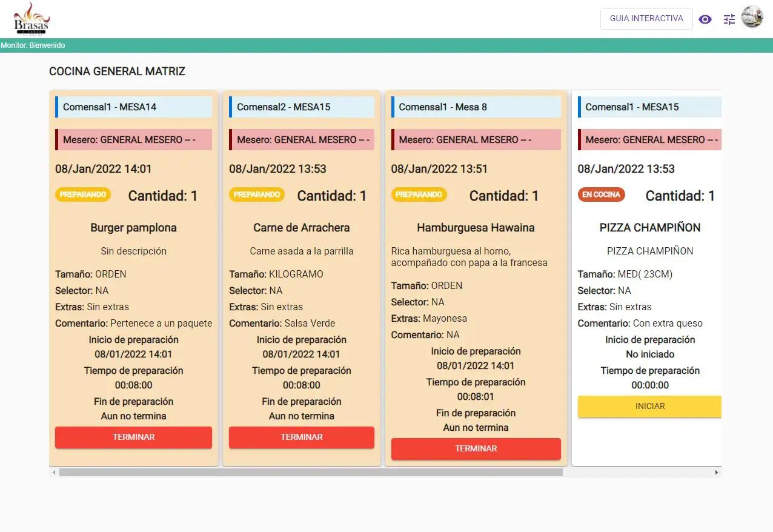Select the Comensal1 - MESA14 header
The image size is (773, 532).
point(134,107)
